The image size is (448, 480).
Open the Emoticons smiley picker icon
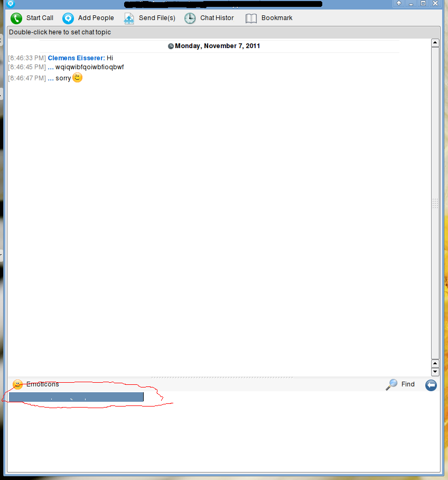18,384
